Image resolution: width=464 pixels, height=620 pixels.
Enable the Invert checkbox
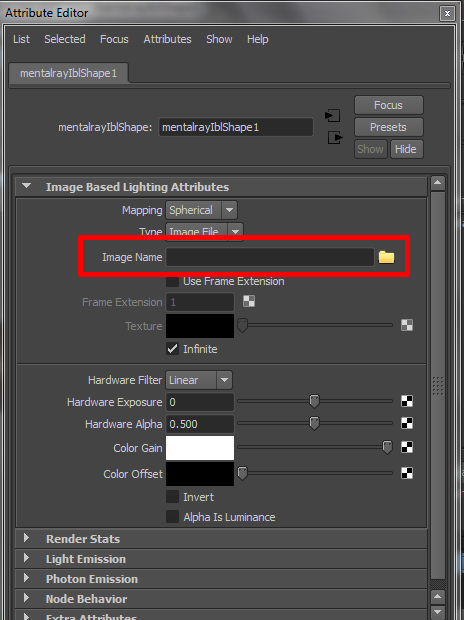[172, 497]
